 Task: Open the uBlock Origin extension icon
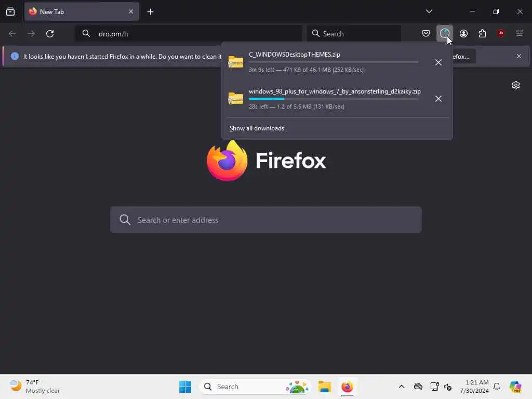[501, 33]
